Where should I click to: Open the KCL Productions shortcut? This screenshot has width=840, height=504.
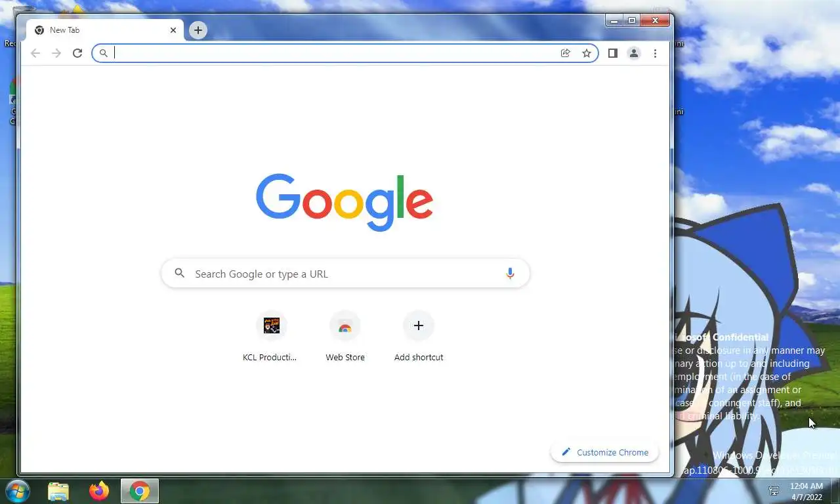point(271,337)
